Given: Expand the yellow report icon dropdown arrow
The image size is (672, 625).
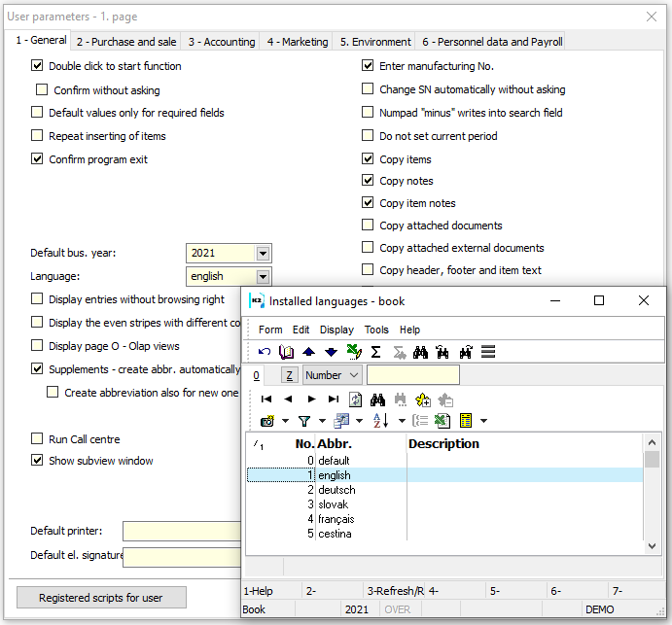Looking at the screenshot, I should [x=484, y=421].
